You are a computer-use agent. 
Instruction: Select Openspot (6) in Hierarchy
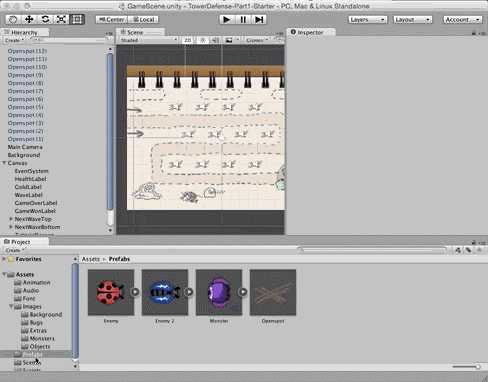(25, 99)
